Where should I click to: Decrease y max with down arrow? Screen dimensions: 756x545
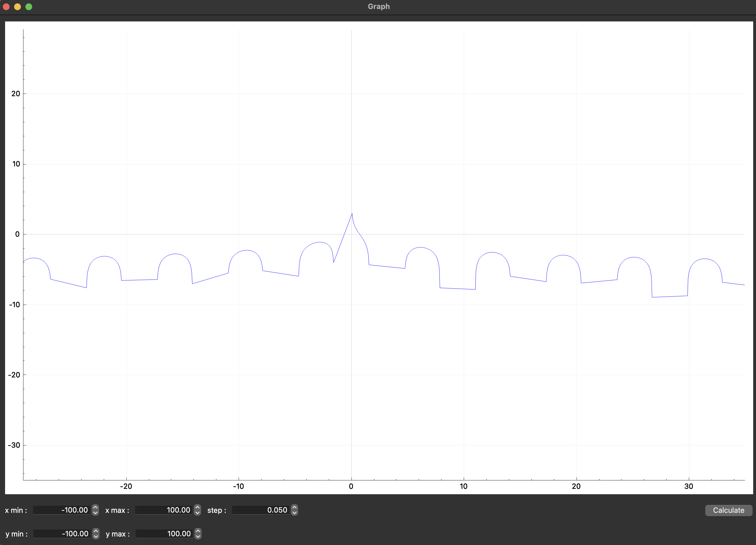pos(198,536)
